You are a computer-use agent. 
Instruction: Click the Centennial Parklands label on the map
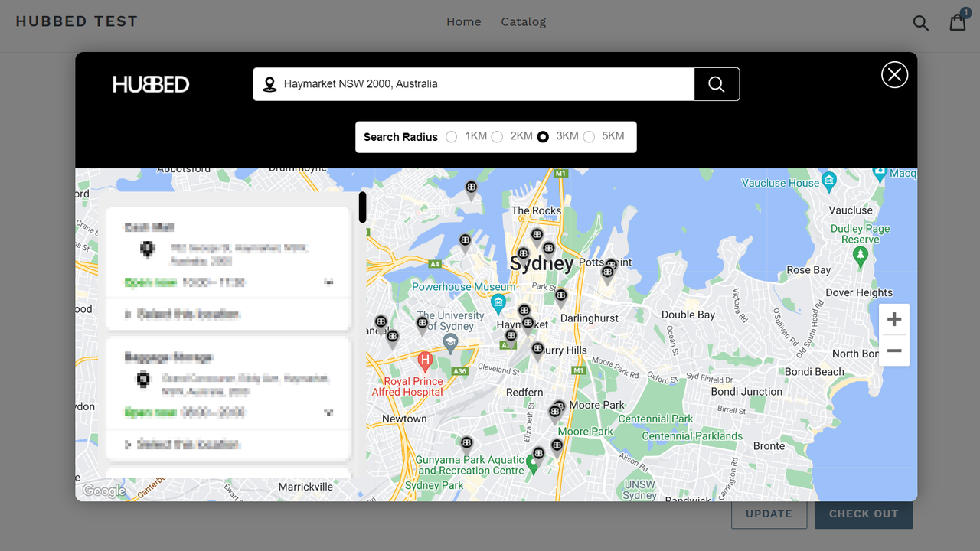[692, 436]
